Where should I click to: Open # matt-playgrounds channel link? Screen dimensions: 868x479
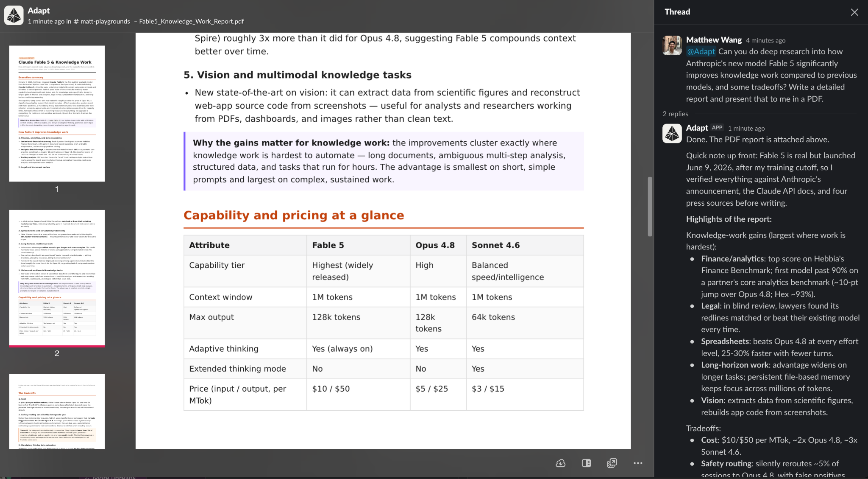click(x=102, y=22)
